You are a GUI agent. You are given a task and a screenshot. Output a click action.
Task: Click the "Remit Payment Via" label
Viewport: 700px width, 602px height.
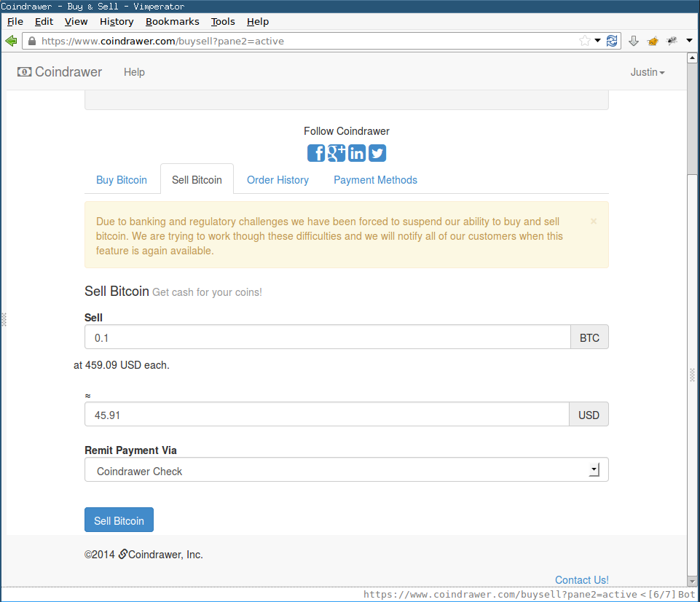tap(131, 450)
